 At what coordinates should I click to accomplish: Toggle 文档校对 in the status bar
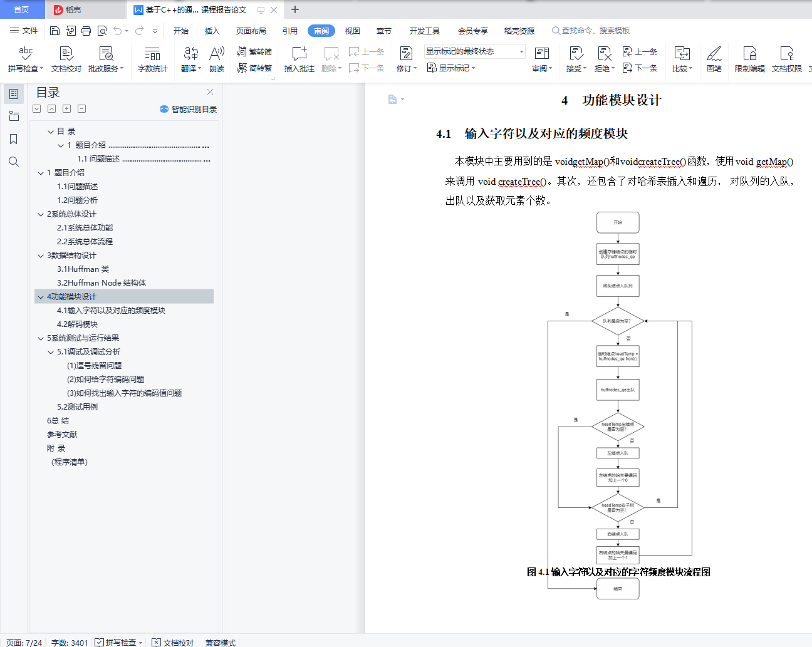(173, 643)
